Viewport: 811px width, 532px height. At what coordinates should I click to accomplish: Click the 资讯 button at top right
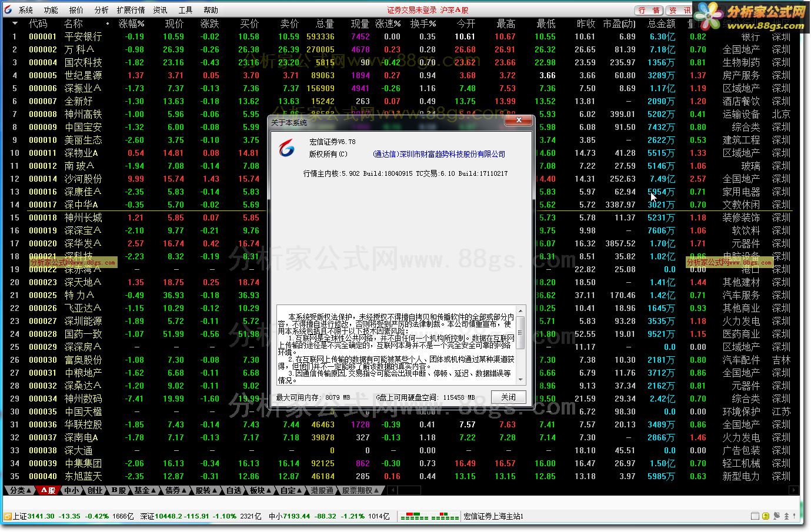coord(679,10)
